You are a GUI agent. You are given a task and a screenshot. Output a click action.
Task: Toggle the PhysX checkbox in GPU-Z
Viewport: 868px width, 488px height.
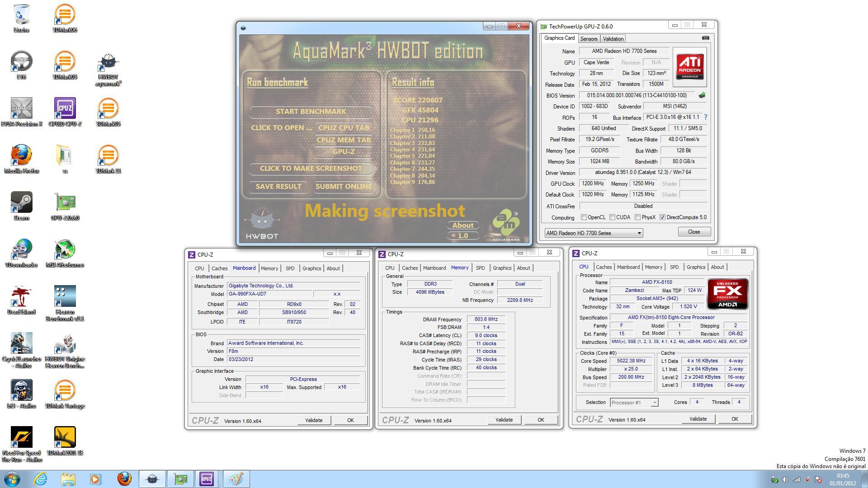637,217
